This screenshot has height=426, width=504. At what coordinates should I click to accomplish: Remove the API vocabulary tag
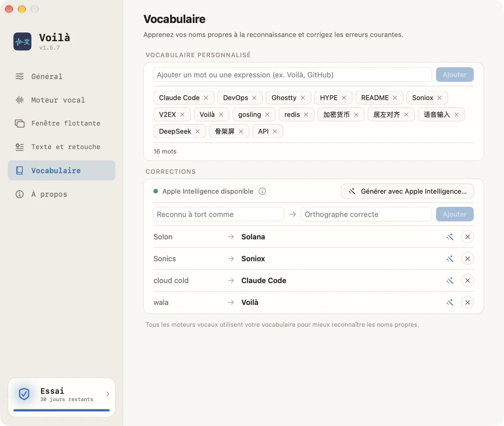click(275, 131)
